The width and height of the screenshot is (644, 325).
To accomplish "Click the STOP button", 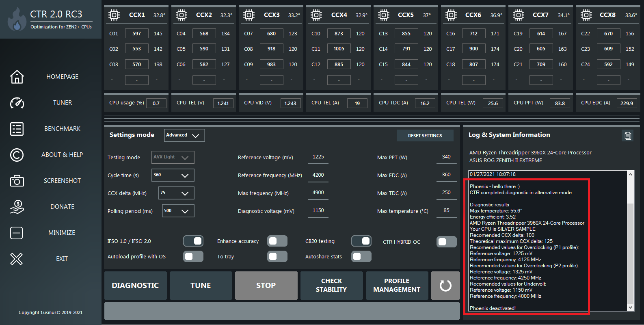I will 266,286.
